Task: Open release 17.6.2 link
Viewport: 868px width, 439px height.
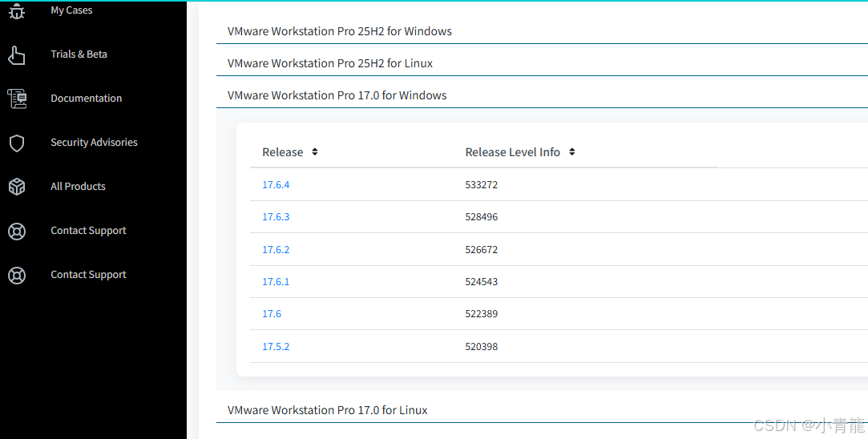Action: 276,250
